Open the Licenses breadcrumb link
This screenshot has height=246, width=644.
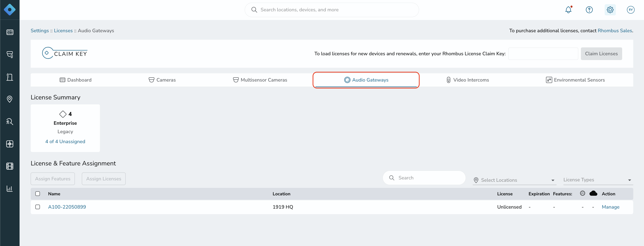click(x=63, y=31)
